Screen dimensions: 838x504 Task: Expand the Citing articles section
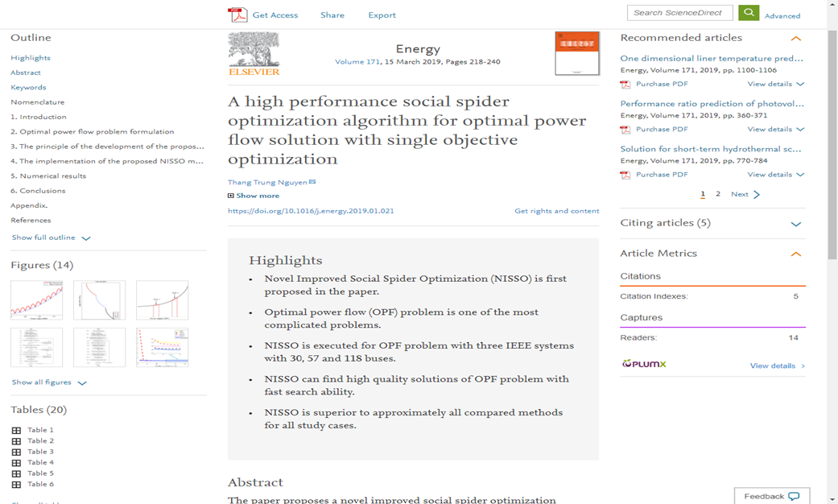pos(795,224)
